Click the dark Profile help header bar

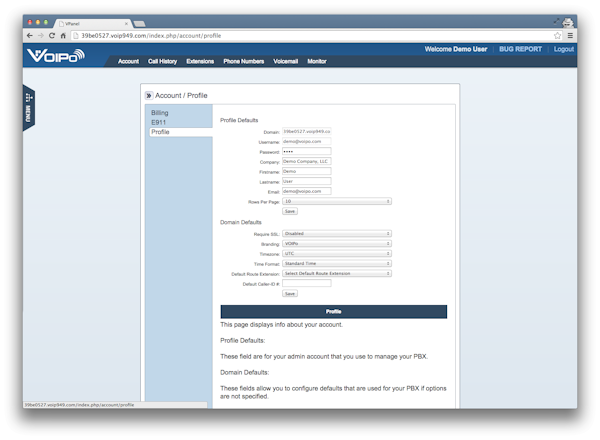point(334,311)
